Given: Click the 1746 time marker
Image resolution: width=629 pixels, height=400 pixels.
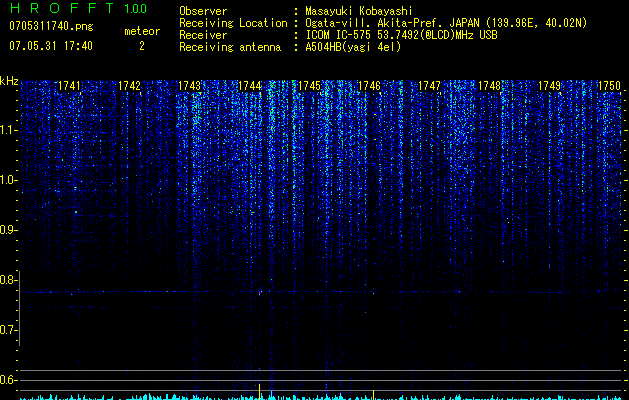Looking at the screenshot, I should pyautogui.click(x=369, y=86).
